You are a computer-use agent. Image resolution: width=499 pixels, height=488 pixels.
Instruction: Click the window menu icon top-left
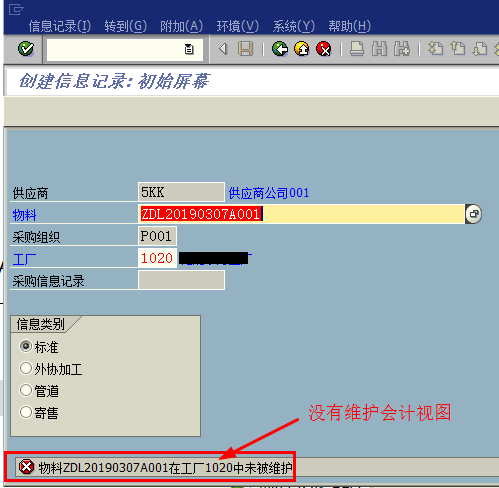(x=16, y=9)
